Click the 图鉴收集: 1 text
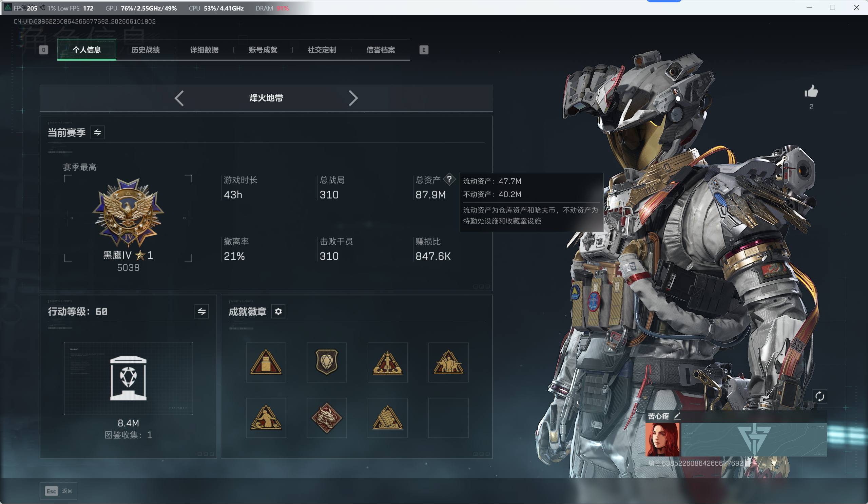 pos(128,435)
